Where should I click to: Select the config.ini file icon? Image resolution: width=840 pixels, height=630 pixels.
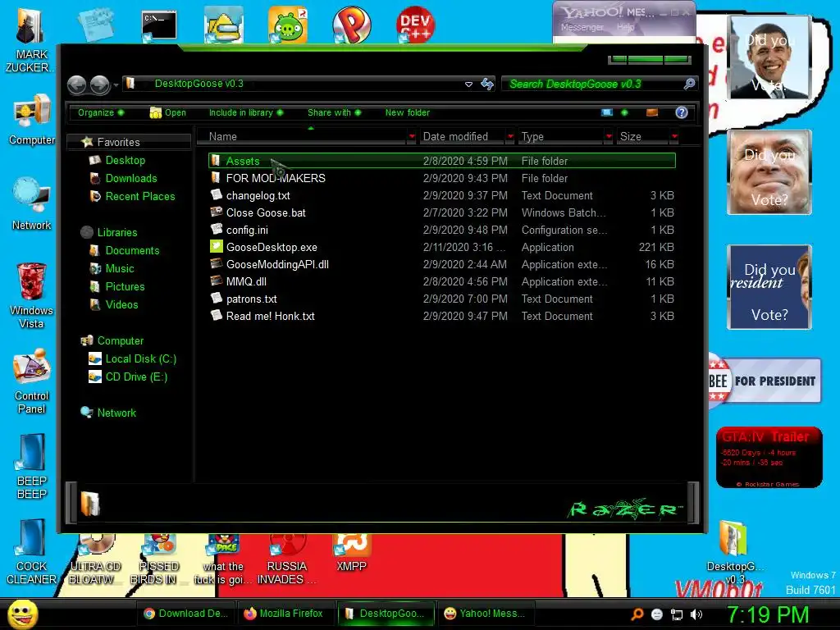(x=217, y=230)
